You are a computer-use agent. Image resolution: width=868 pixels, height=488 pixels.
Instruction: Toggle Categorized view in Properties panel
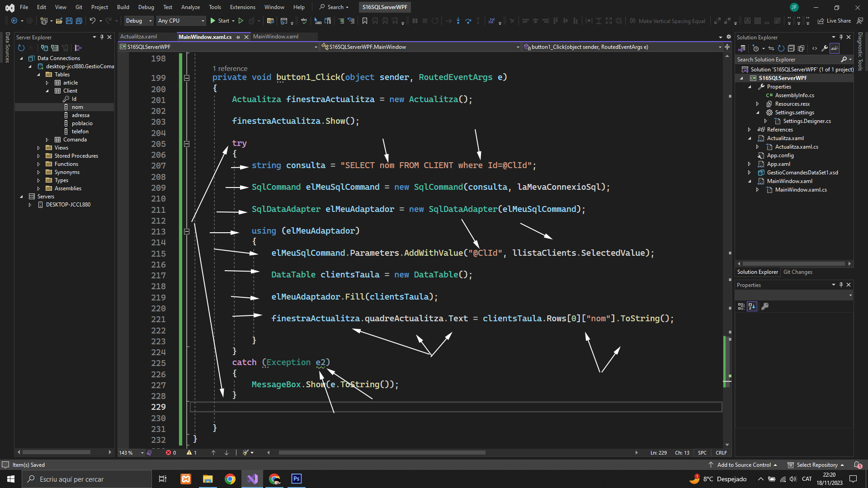tap(741, 306)
